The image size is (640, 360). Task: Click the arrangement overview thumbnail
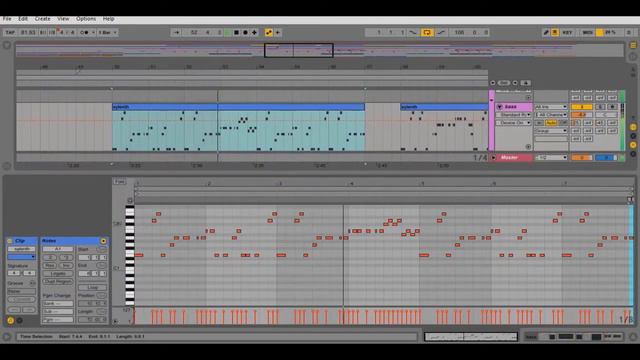coord(320,51)
